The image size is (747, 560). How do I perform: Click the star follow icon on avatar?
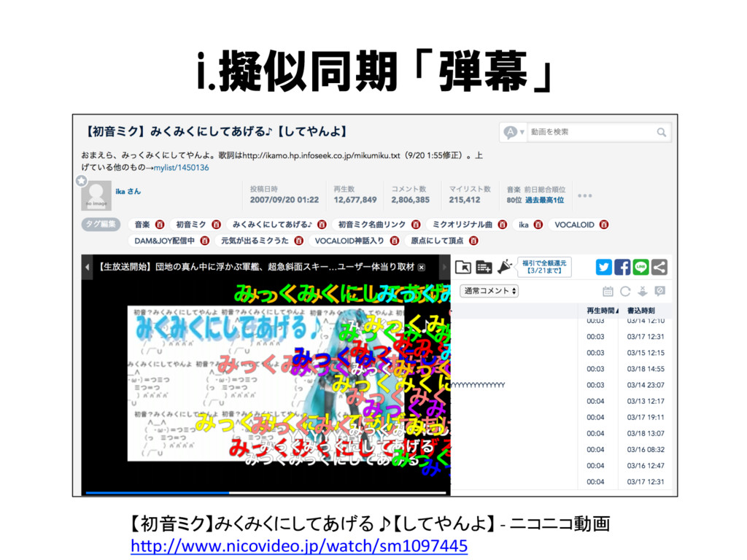point(82,181)
